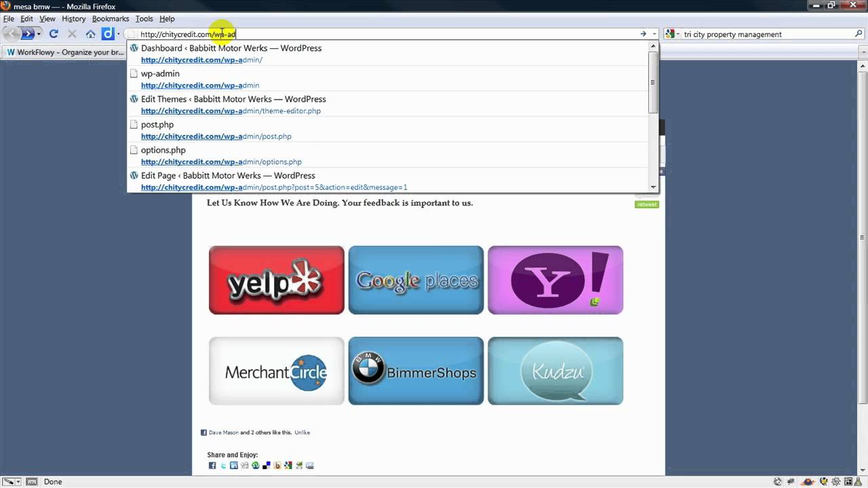This screenshot has height=488, width=868.
Task: Click the back arrow button
Action: click(12, 34)
